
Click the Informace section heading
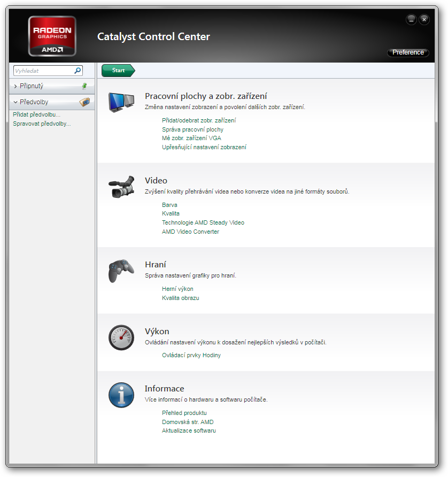pyautogui.click(x=164, y=389)
